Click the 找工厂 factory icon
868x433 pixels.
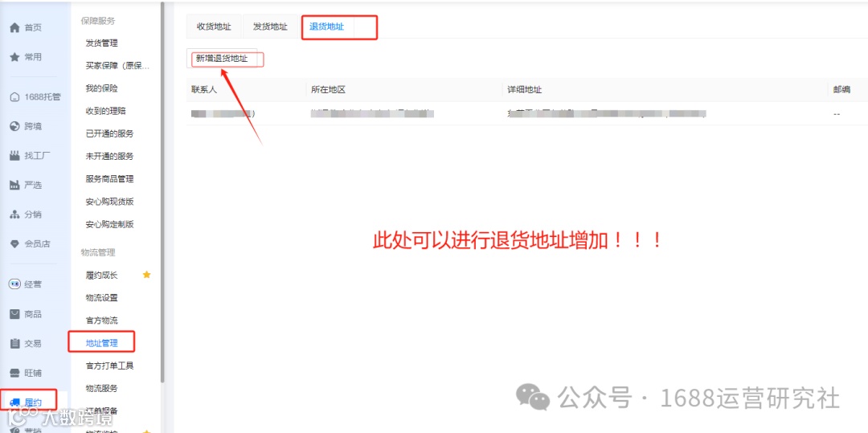(15, 156)
